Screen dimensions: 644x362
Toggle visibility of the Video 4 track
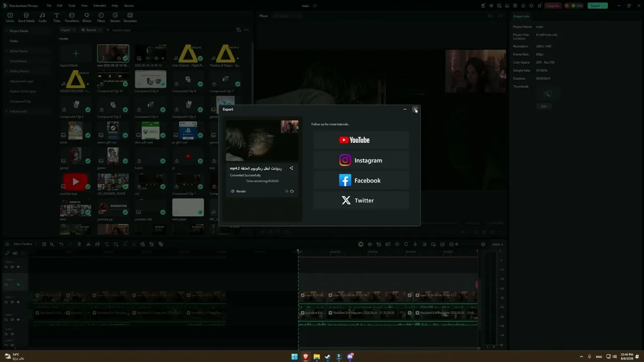pyautogui.click(x=19, y=267)
